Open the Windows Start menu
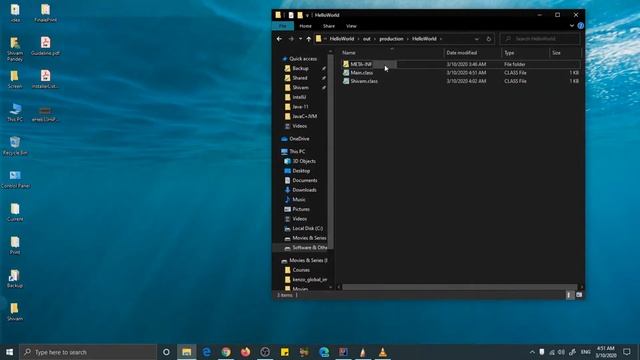 pyautogui.click(x=9, y=352)
